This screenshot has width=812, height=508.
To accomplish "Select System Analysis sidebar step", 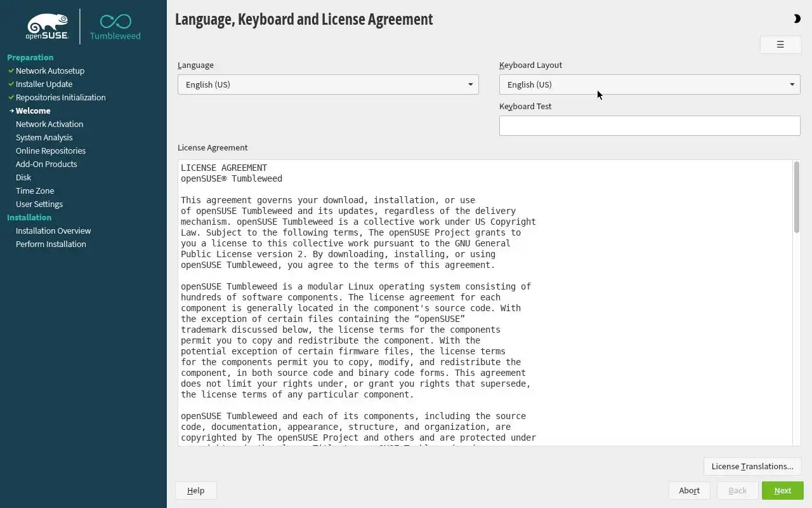I will click(x=44, y=137).
